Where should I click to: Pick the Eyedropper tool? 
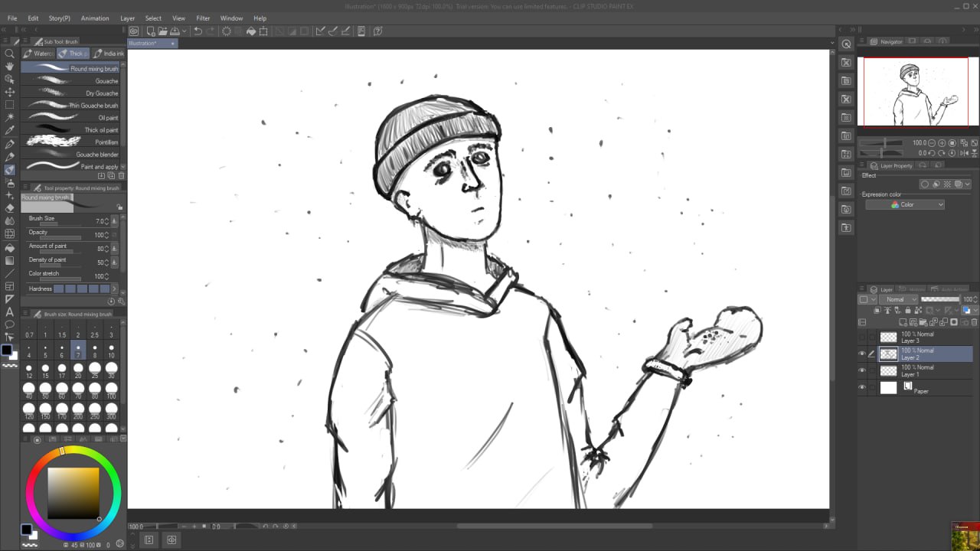[x=10, y=131]
